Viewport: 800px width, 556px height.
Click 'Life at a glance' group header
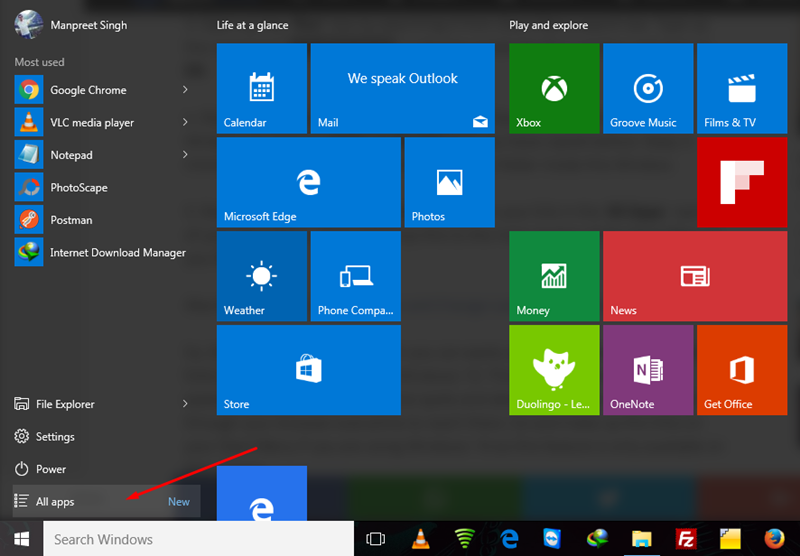point(253,25)
